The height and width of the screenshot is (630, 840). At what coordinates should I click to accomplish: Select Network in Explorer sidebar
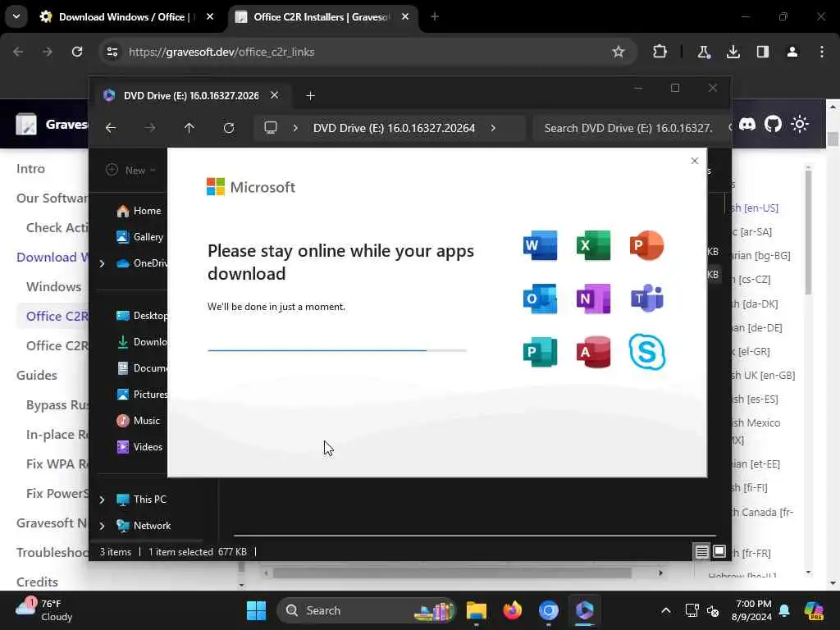pos(144,526)
